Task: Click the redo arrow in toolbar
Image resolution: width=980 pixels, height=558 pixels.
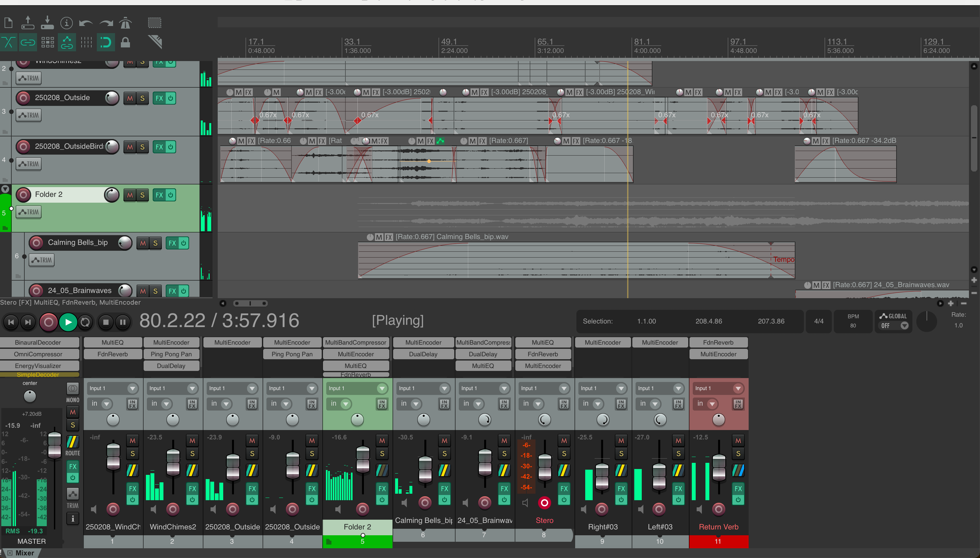Action: (x=106, y=23)
